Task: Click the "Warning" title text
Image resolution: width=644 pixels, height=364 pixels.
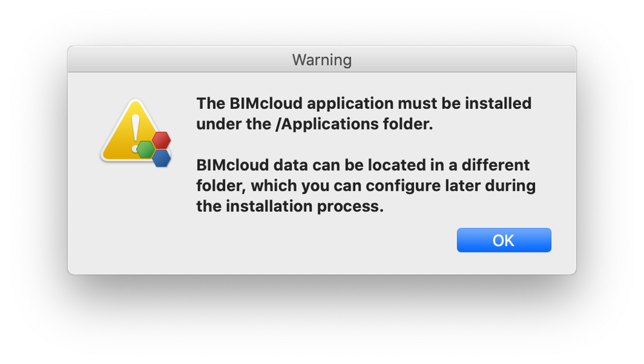Action: (322, 61)
